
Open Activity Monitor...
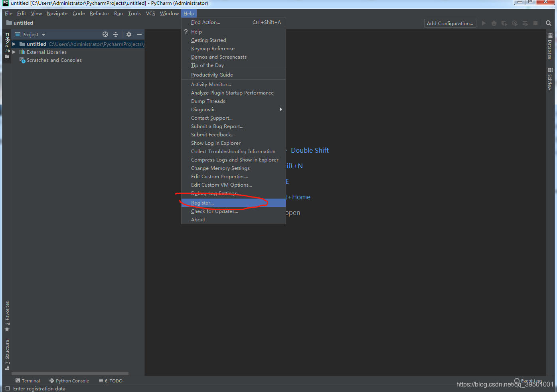(x=233, y=85)
